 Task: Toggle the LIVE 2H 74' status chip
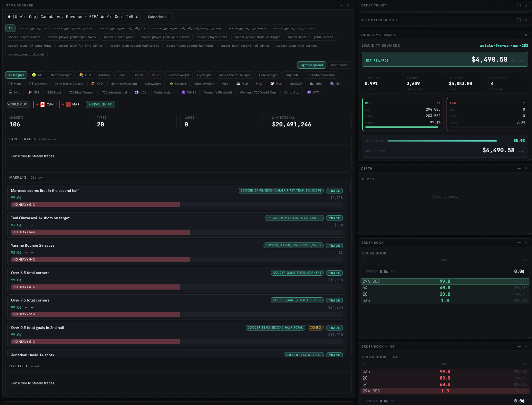click(x=100, y=104)
